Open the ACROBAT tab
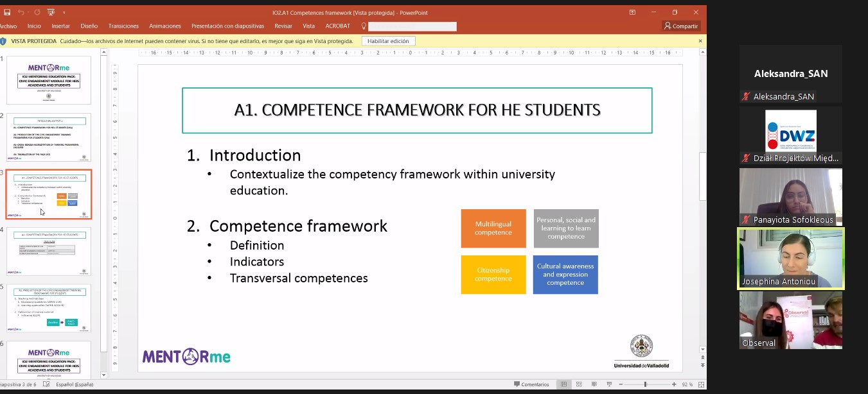 [338, 26]
